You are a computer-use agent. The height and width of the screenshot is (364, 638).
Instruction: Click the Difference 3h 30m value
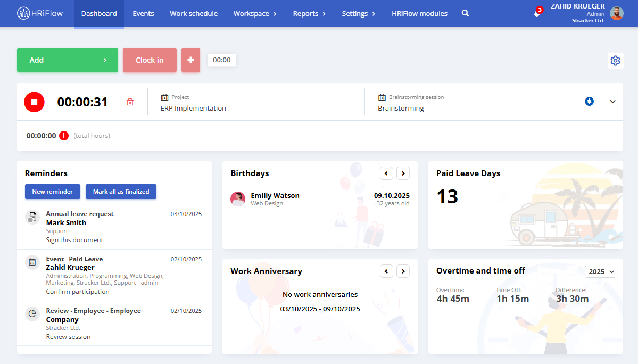point(573,299)
